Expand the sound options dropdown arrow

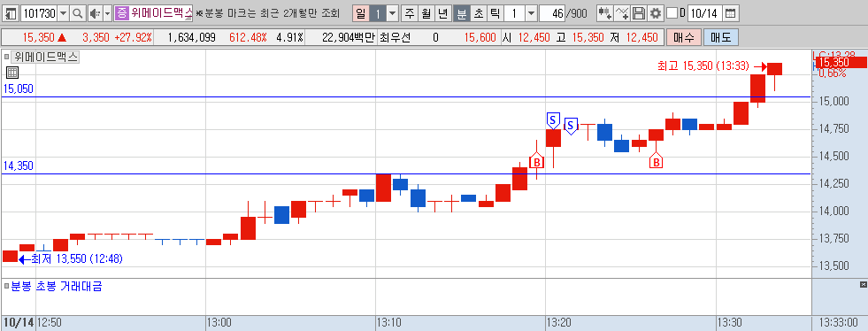[x=107, y=13]
